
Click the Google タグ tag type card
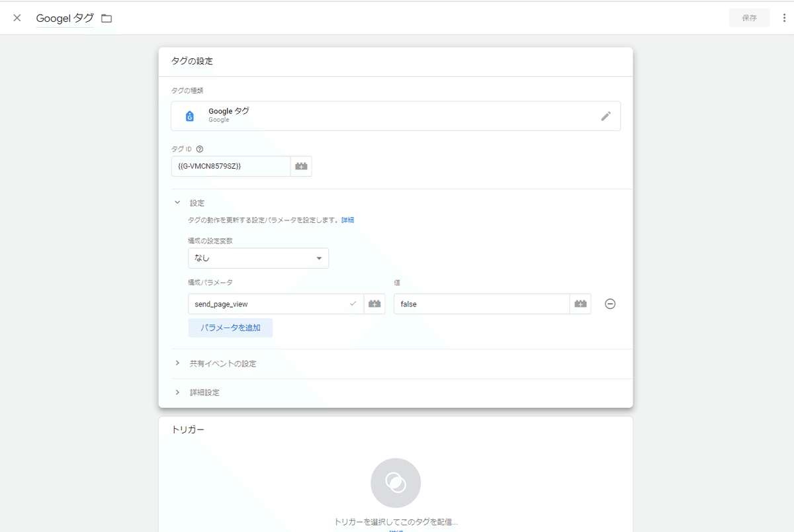[396, 116]
